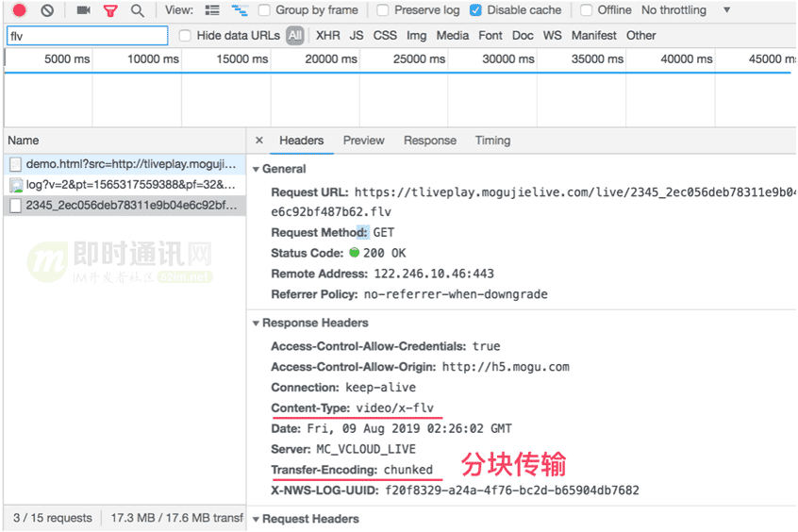Enable the Hide data URLs checkbox

point(185,36)
